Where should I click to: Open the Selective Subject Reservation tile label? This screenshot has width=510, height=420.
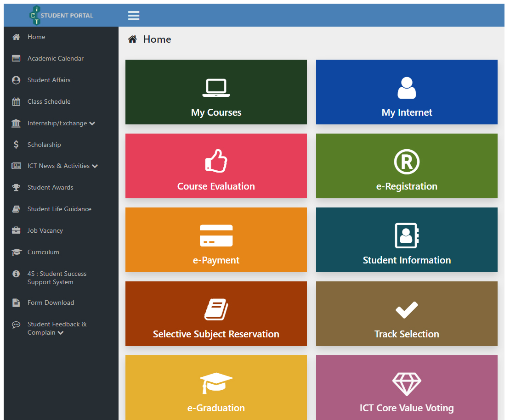(216, 334)
